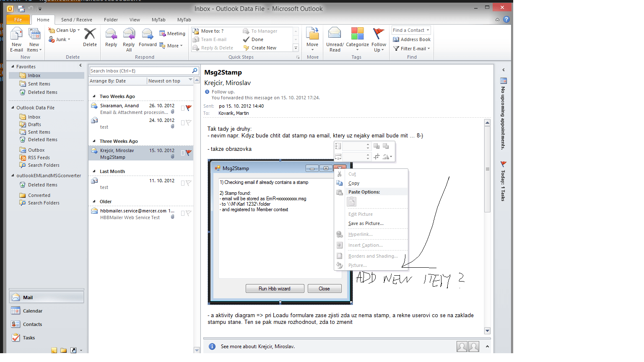This screenshot has height=362, width=644.
Task: Collapse the Three Weeks Ago group
Action: coord(94,141)
